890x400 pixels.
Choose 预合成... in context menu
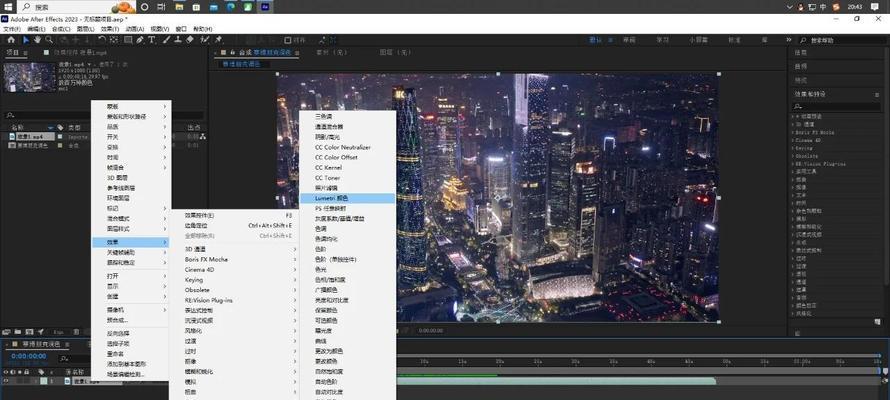tap(131, 320)
